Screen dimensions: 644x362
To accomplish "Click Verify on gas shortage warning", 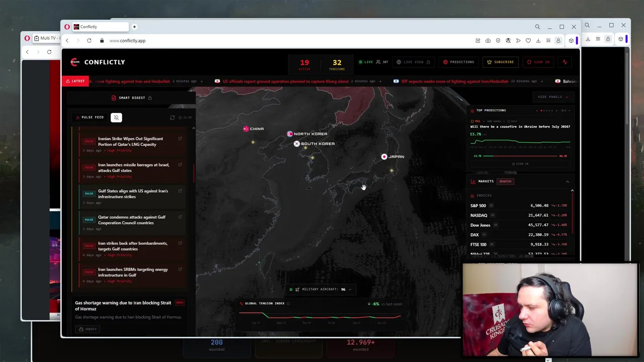I will coord(87,329).
